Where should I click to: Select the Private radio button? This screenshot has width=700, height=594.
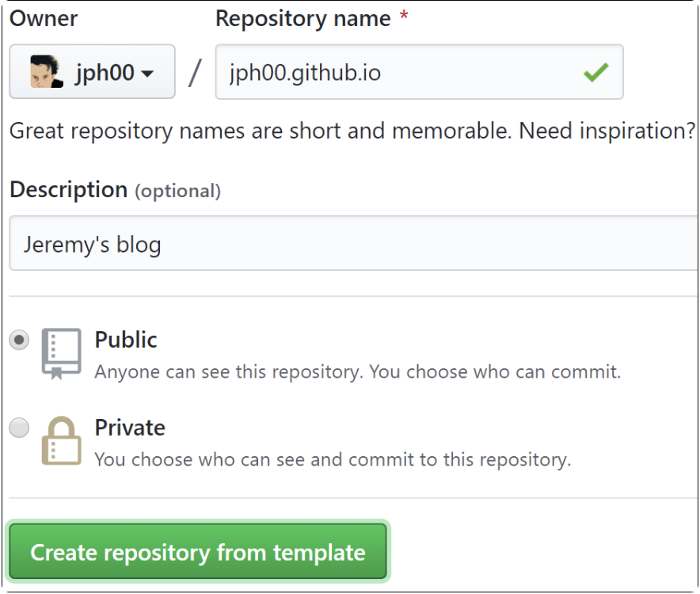point(19,428)
